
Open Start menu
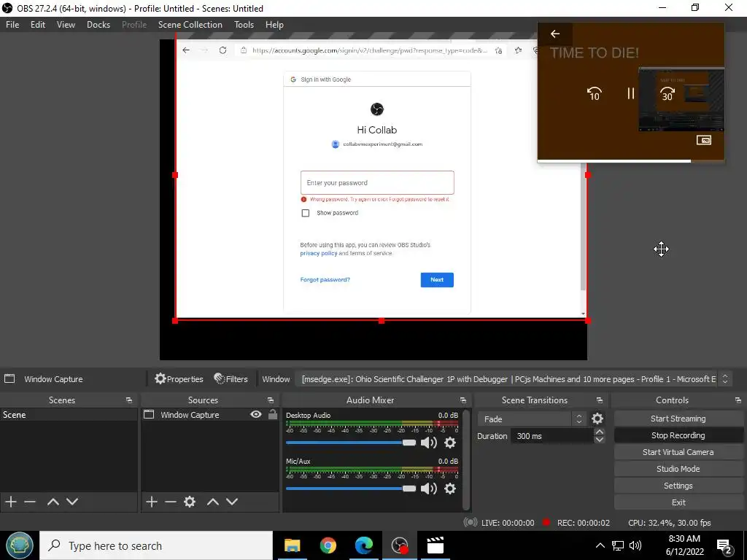pos(20,545)
